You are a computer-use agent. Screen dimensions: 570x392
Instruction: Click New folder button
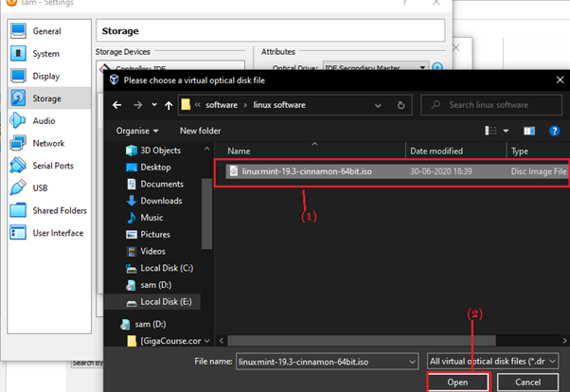point(201,131)
